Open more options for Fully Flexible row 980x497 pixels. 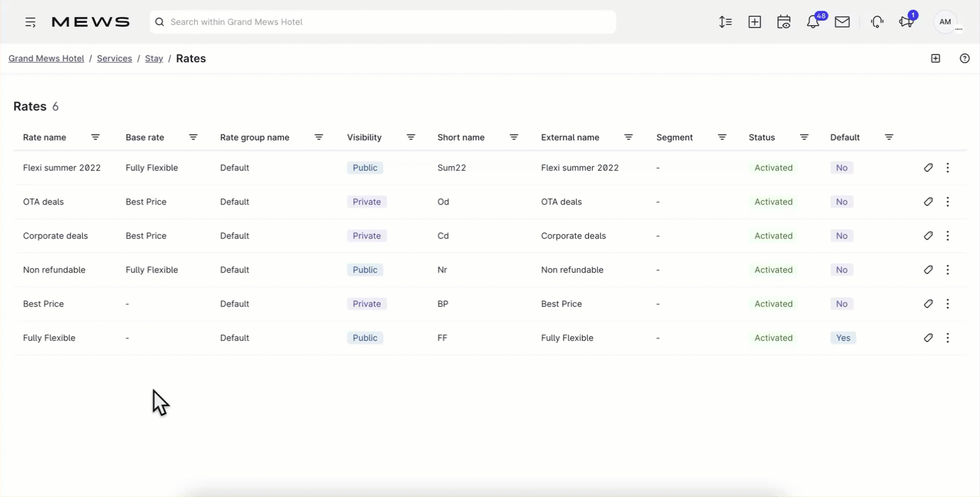(x=948, y=338)
